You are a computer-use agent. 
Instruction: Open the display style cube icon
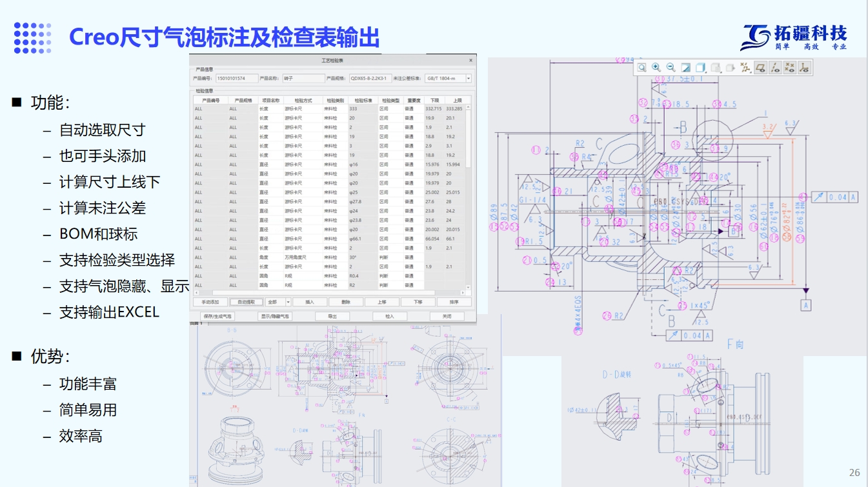pyautogui.click(x=701, y=67)
